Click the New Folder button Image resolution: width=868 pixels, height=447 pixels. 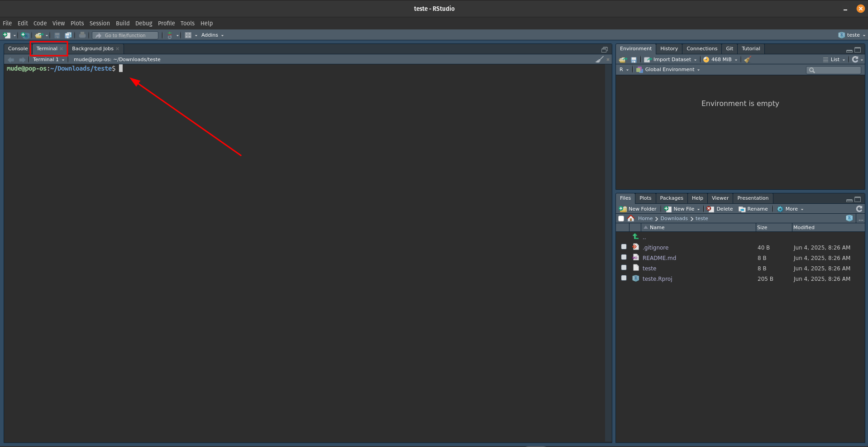pos(638,209)
